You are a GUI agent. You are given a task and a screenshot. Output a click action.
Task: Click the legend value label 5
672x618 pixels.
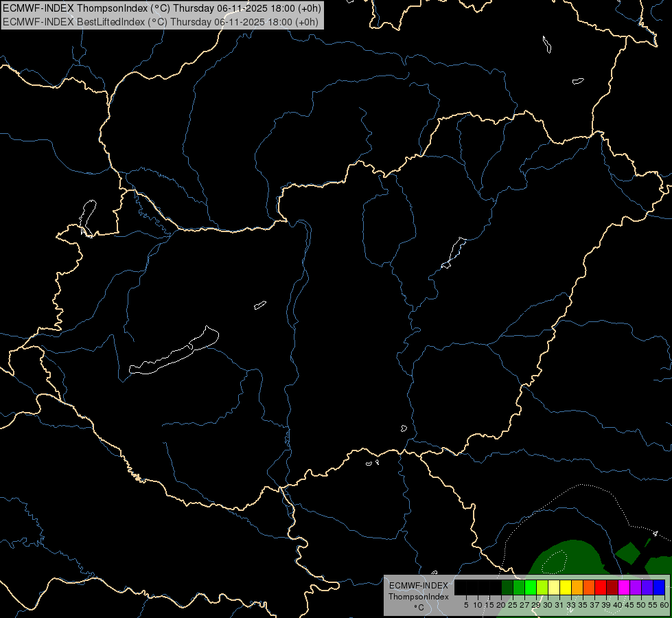point(466,605)
